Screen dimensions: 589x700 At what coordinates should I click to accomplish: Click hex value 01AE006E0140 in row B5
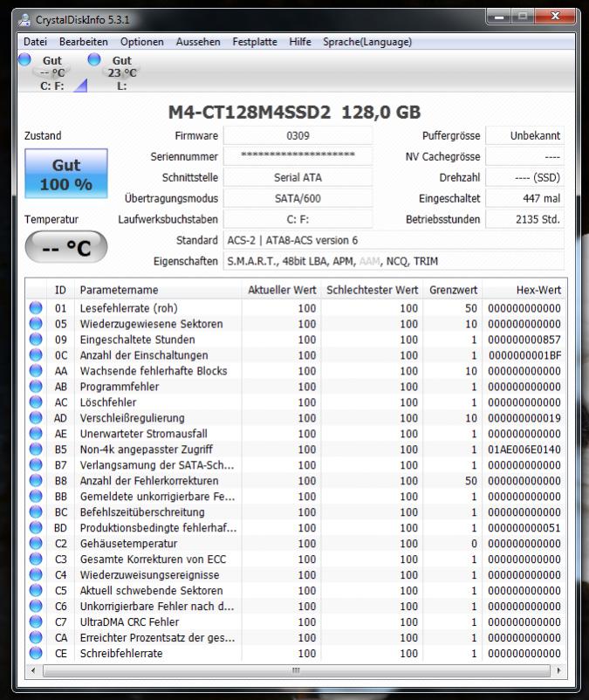pyautogui.click(x=524, y=450)
